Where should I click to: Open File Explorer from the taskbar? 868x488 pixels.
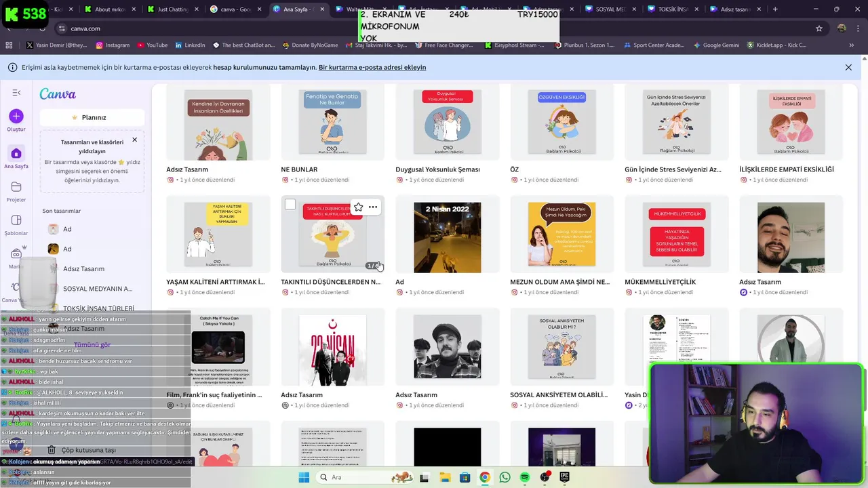(x=445, y=478)
